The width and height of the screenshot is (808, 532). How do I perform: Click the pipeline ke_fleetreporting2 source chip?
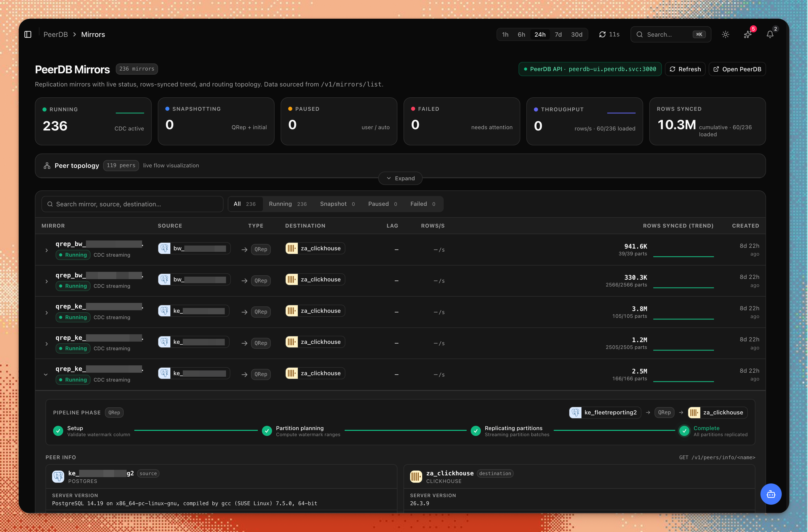click(x=605, y=412)
